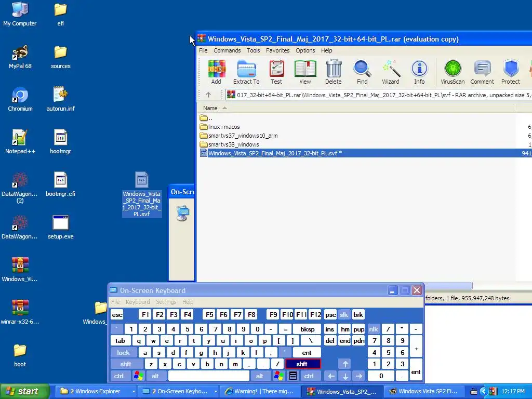Select the boot folder on desktop
This screenshot has width=532, height=399.
(20, 355)
